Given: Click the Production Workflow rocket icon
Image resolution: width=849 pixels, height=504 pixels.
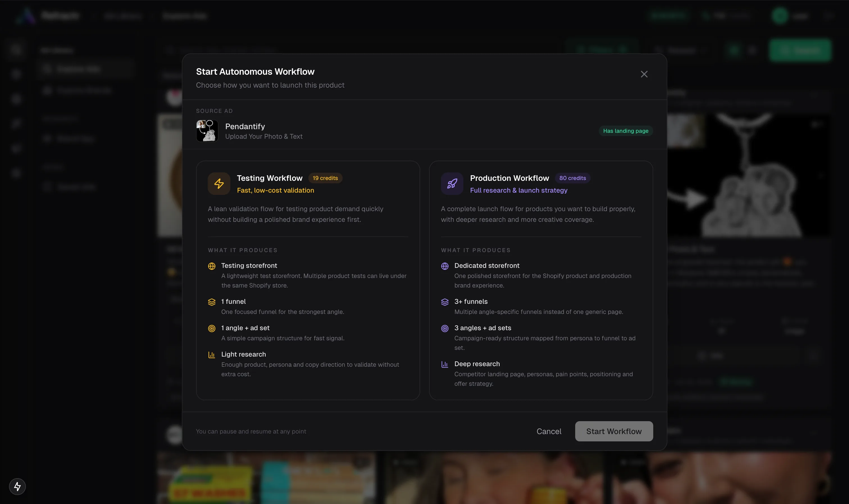Looking at the screenshot, I should pyautogui.click(x=452, y=184).
